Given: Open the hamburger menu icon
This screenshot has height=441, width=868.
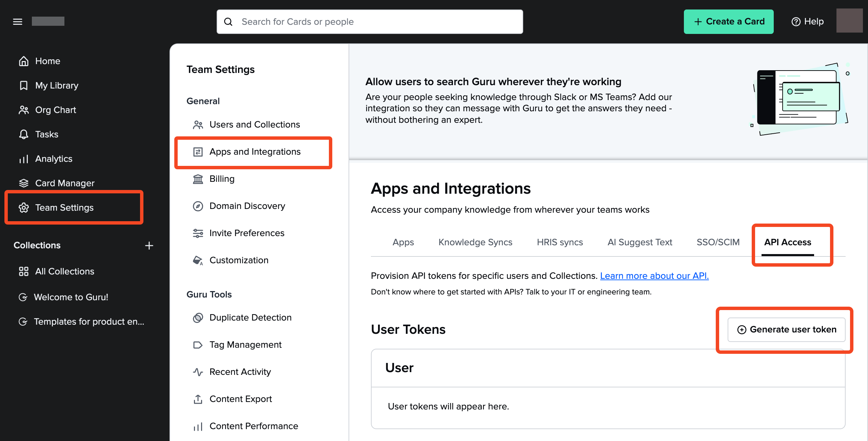Looking at the screenshot, I should click(x=18, y=22).
